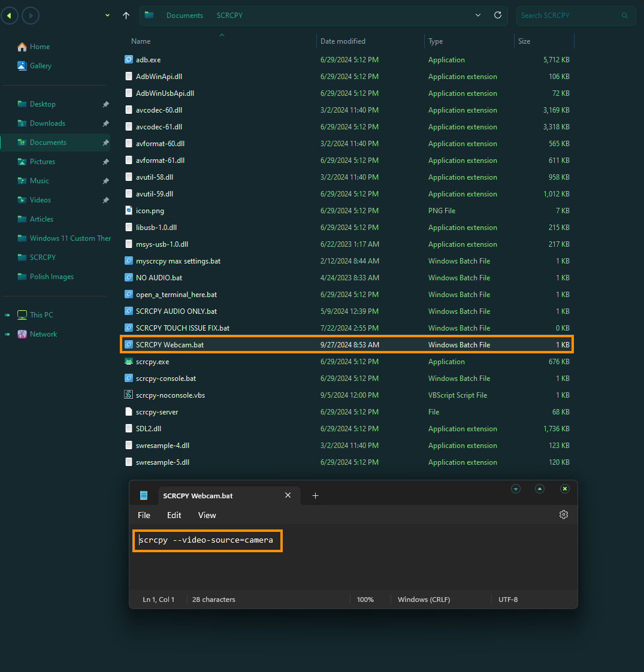Focus the Search SCRCPY field
The image size is (644, 672).
pos(576,16)
